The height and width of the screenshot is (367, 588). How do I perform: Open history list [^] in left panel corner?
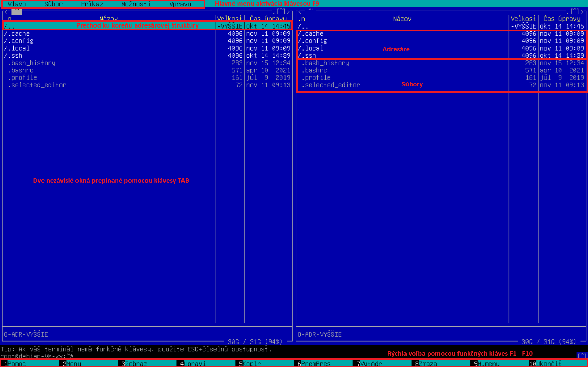coord(281,12)
